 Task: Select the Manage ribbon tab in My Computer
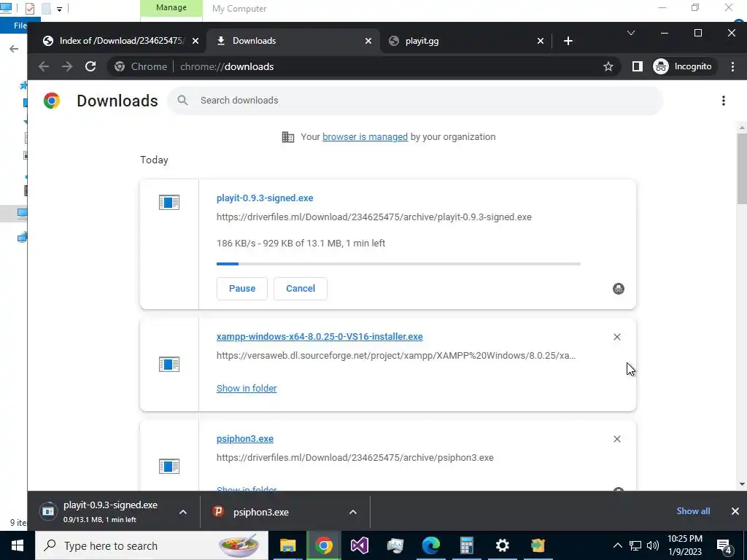pos(171,8)
